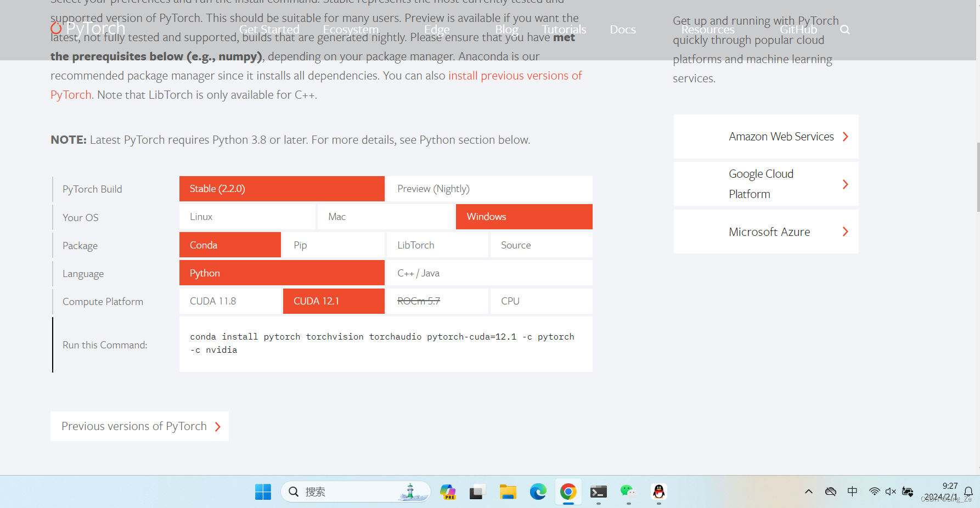This screenshot has height=508, width=980.
Task: Open Docs nav menu
Action: tap(623, 30)
